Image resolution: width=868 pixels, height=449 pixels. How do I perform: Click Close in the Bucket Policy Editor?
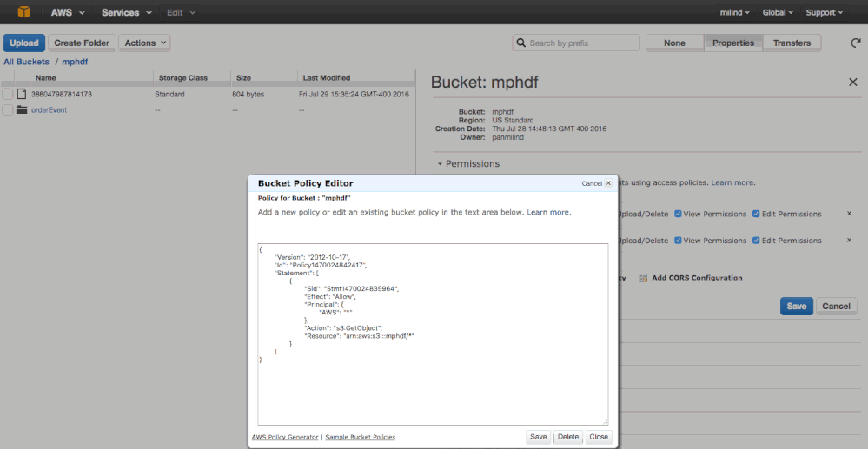point(599,437)
